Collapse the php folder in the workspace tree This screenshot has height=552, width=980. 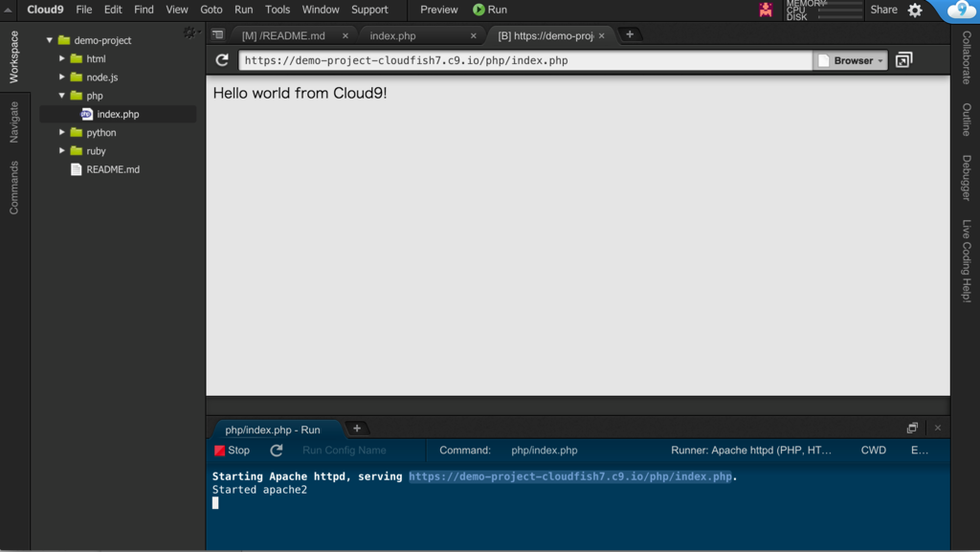click(62, 96)
